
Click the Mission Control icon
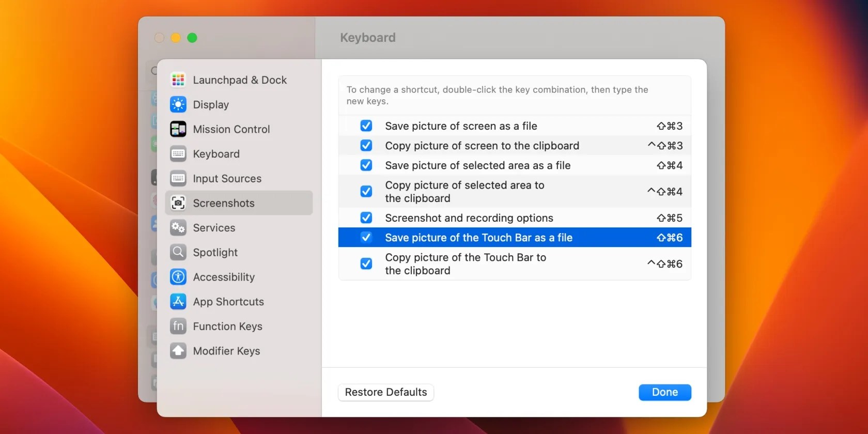tap(178, 129)
